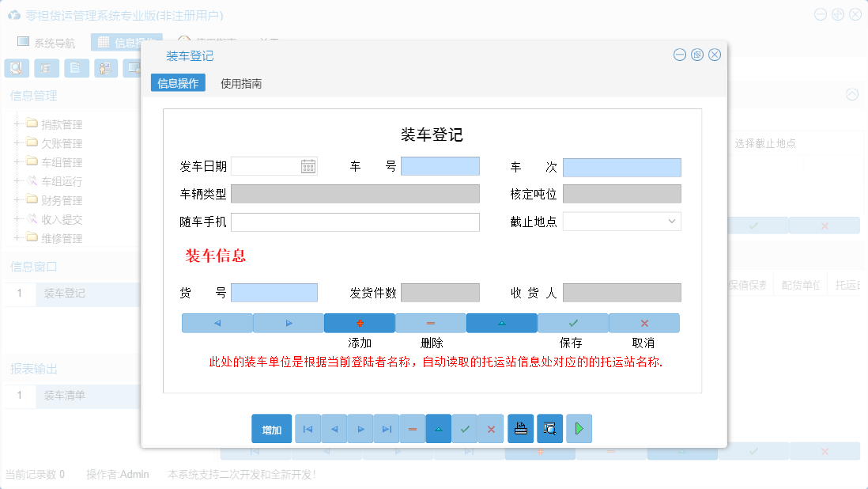
Task: Click the 取消 red X icon
Action: pos(643,323)
